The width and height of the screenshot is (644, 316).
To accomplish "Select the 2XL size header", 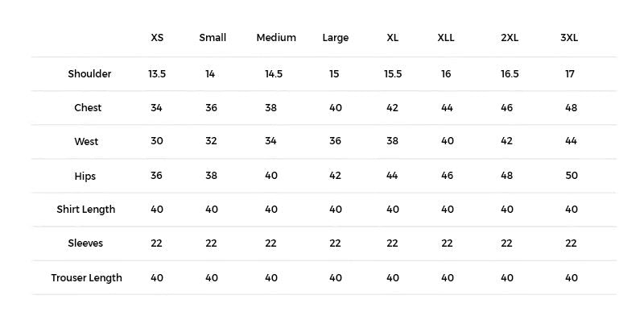I will click(x=510, y=37).
